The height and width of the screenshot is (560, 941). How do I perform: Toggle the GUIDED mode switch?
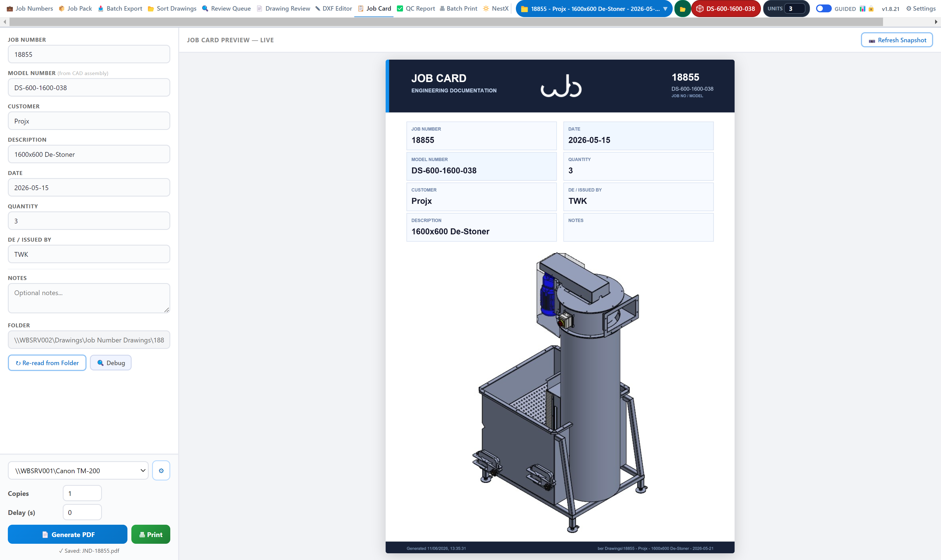(823, 8)
